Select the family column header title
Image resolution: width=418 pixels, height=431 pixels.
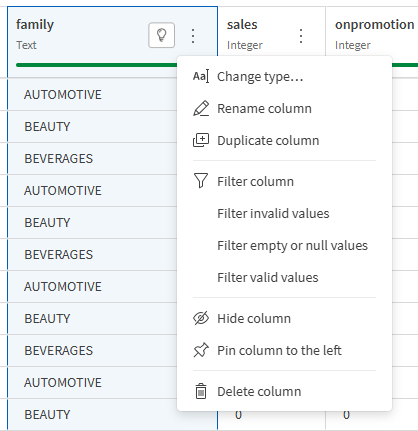point(35,25)
